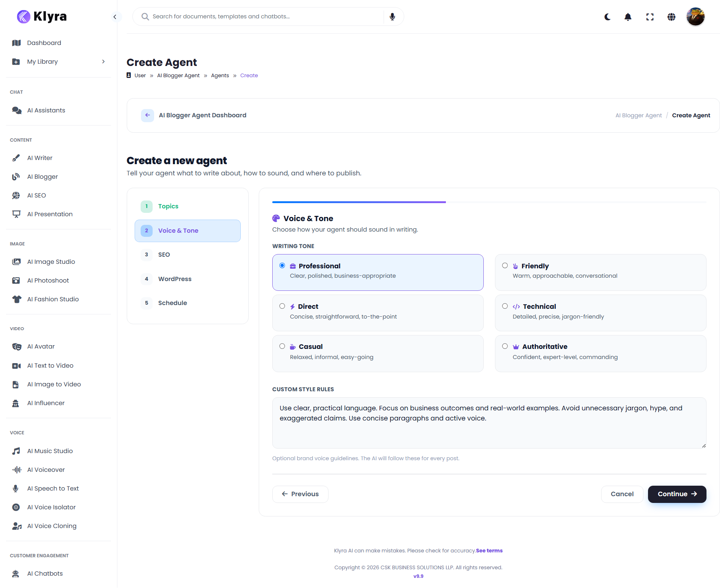This screenshot has height=588, width=720.
Task: Go to the SEO step
Action: [x=187, y=254]
